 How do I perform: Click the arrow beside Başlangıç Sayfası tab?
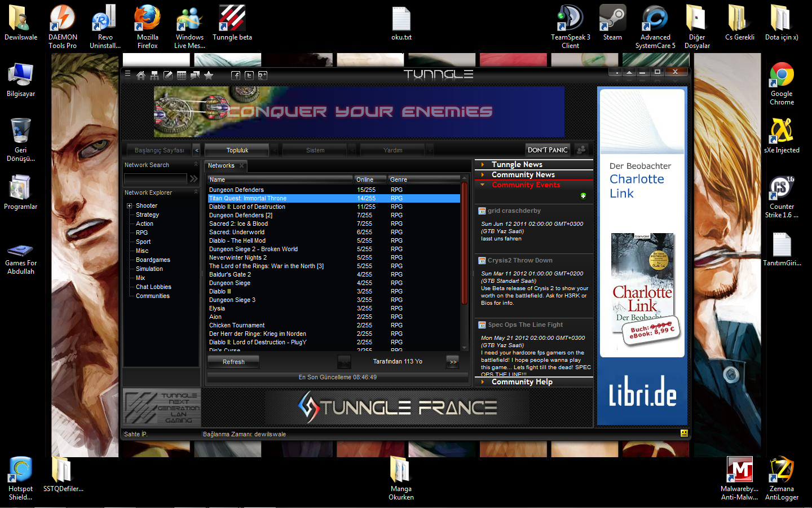click(x=196, y=150)
